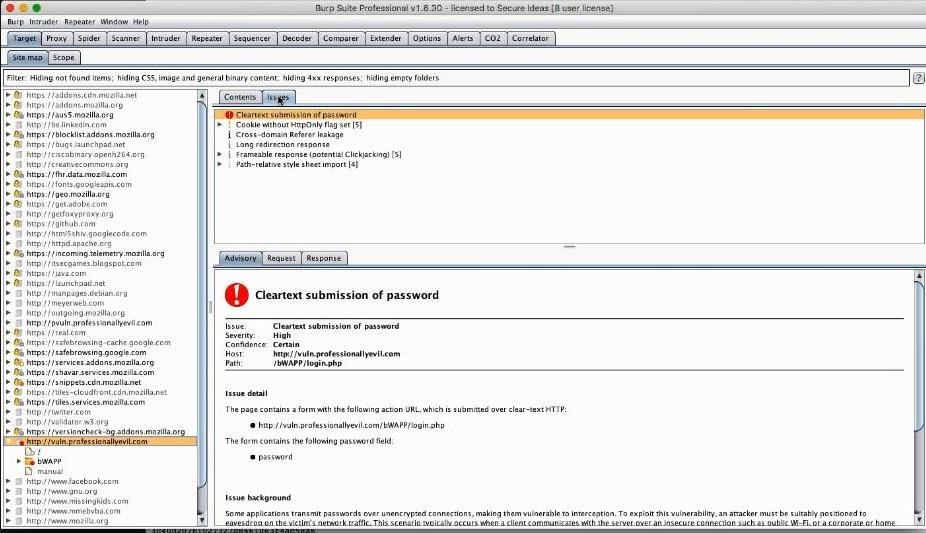
Task: Expand Cookie without HttpOnly flag set issues
Action: [x=220, y=125]
